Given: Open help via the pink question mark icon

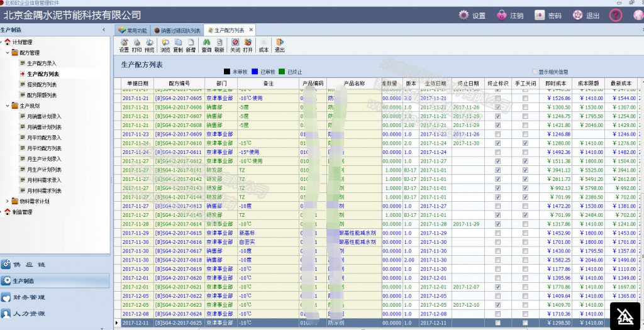Looking at the screenshot, I should (616, 15).
